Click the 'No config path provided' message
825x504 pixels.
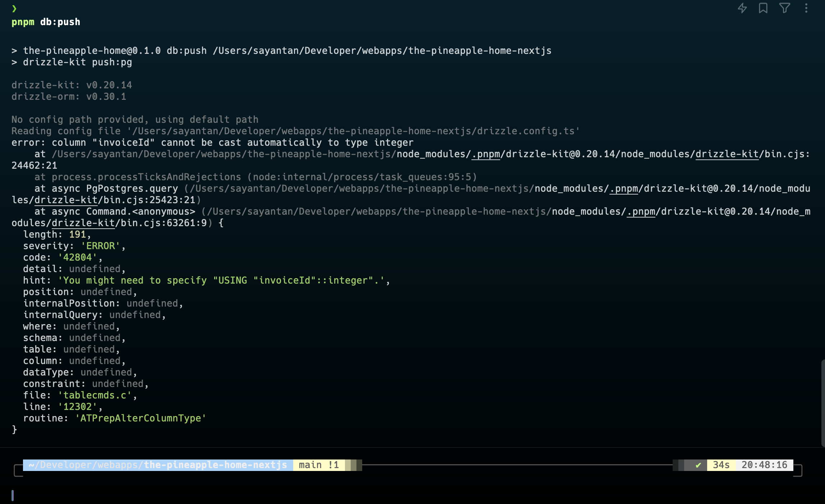pos(135,120)
